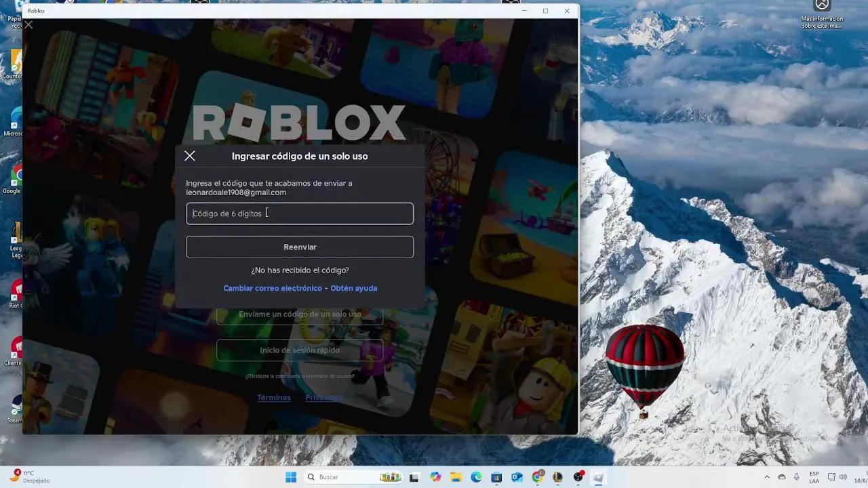Image resolution: width=868 pixels, height=488 pixels.
Task: Select the Counter-Strike desktop shortcut
Action: point(14,65)
